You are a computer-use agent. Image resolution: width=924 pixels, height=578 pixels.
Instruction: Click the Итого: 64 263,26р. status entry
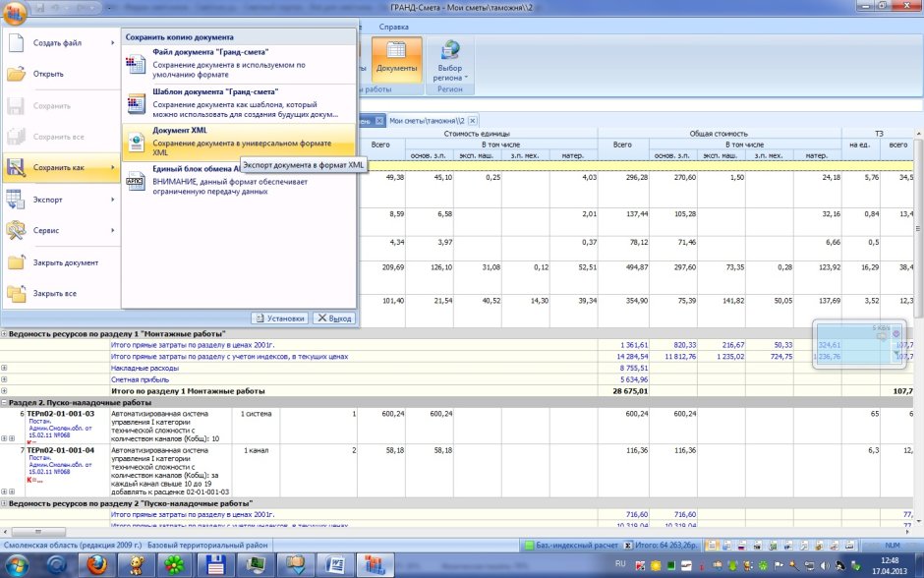pyautogui.click(x=665, y=546)
